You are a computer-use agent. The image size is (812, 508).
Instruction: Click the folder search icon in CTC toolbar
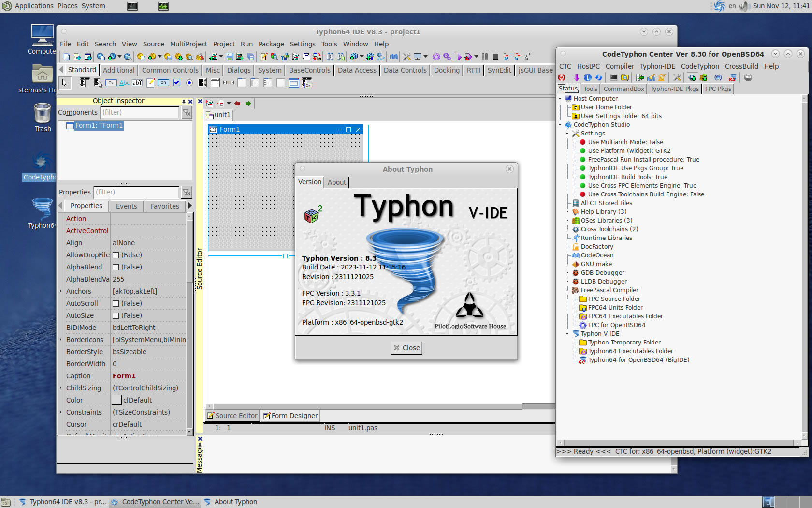click(625, 77)
